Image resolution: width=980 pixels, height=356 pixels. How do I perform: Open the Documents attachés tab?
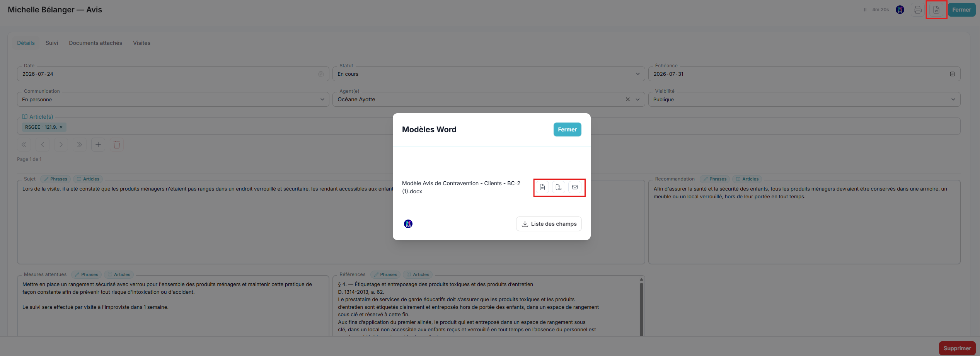[x=95, y=43]
